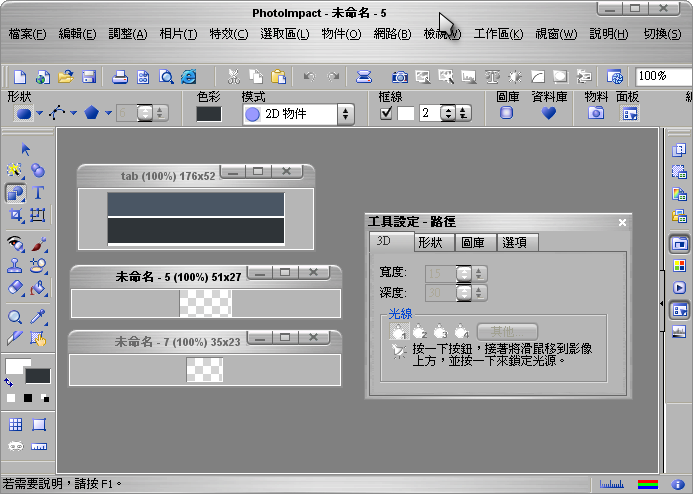Select light 1 in 光線 group

point(399,331)
